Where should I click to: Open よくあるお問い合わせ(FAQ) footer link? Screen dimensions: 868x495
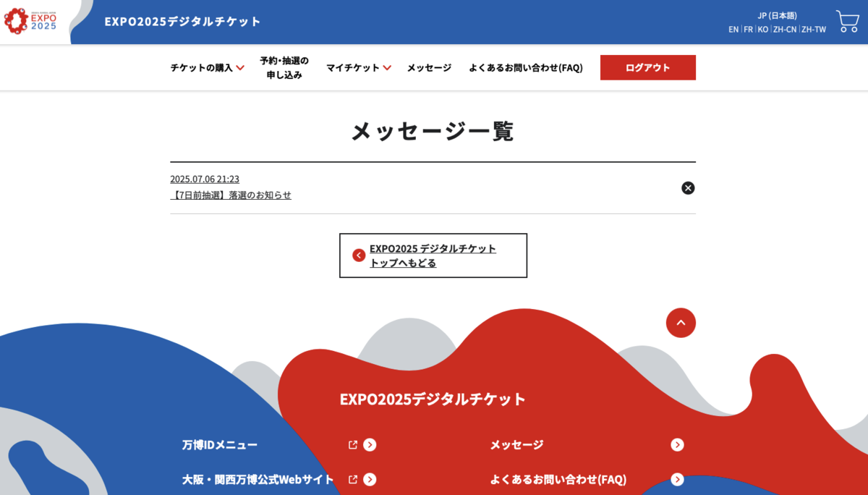[558, 480]
